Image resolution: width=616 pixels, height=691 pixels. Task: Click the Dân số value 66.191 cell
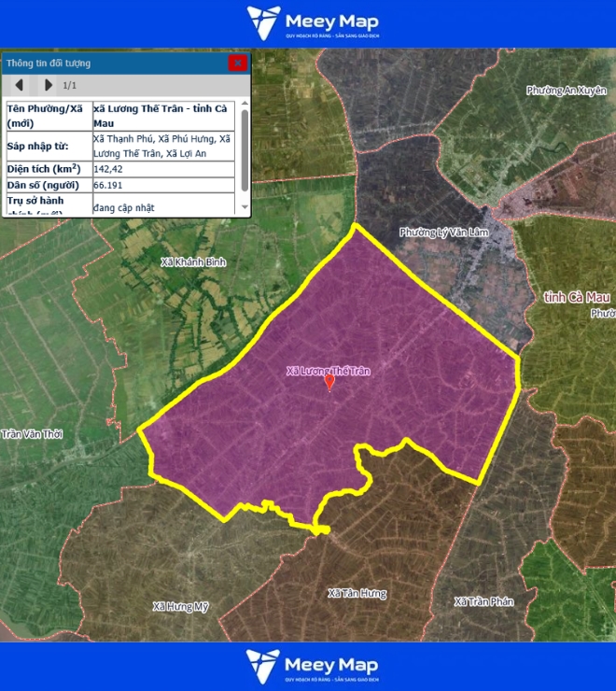(x=162, y=185)
